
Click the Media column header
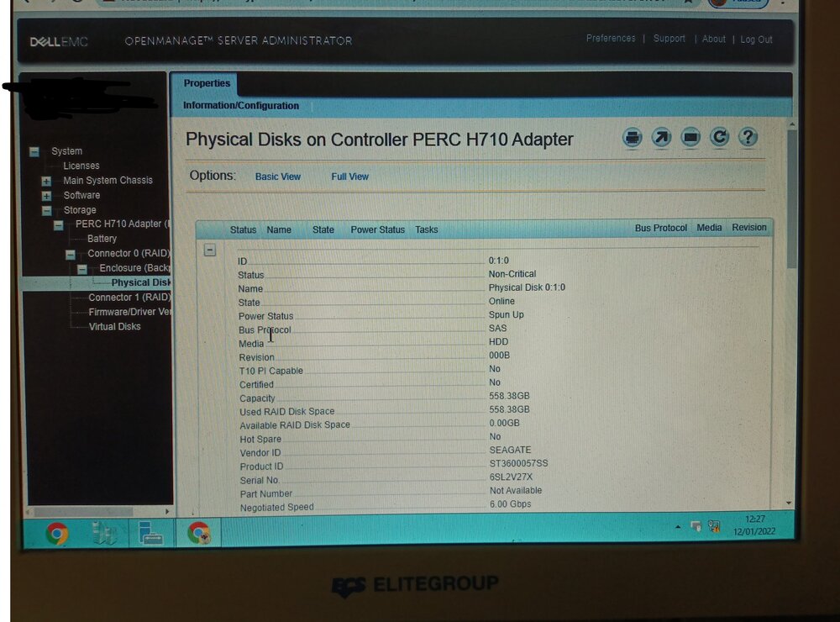(709, 227)
